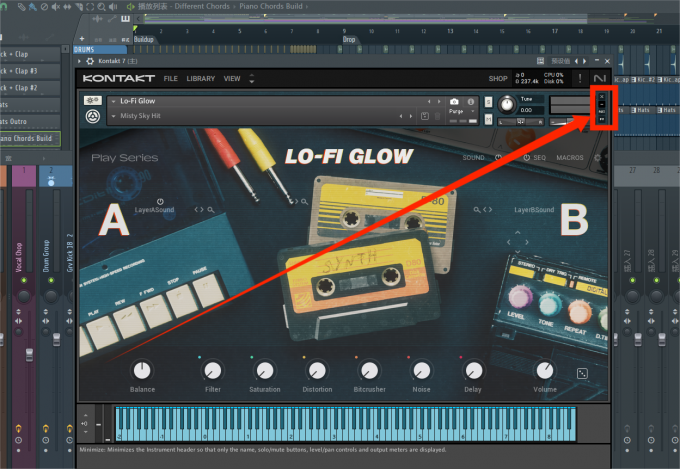680x469 pixels.
Task: Toggle mixer insert 28 green enable LED
Action: (x=656, y=280)
